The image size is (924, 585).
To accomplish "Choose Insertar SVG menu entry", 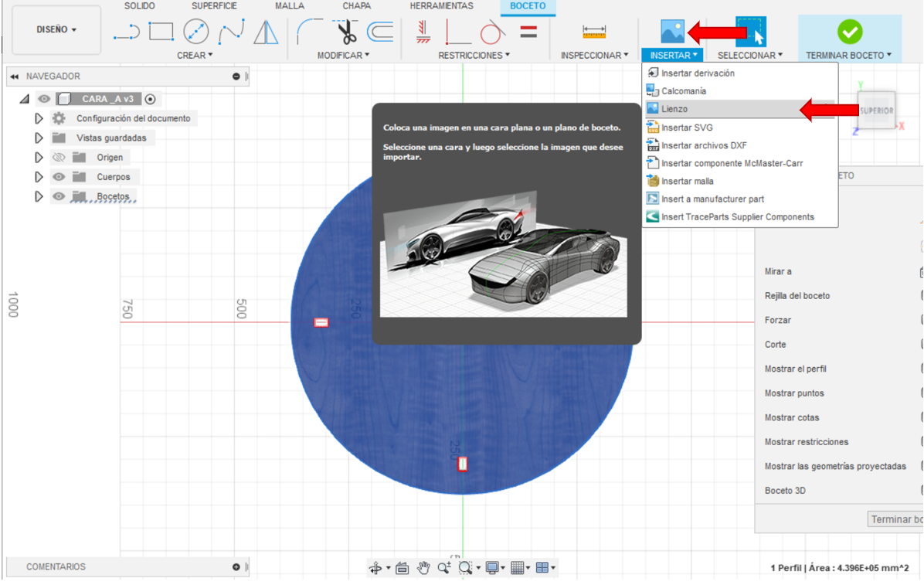I will coord(739,128).
